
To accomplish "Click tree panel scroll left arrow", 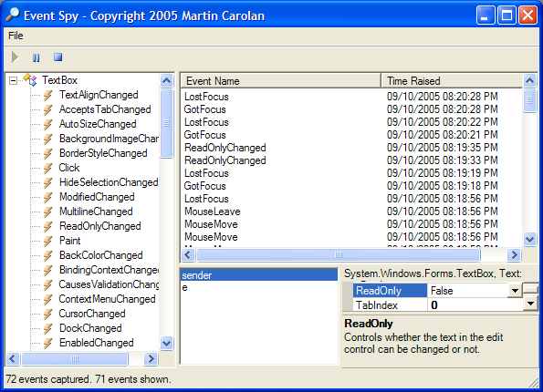I will [13, 359].
